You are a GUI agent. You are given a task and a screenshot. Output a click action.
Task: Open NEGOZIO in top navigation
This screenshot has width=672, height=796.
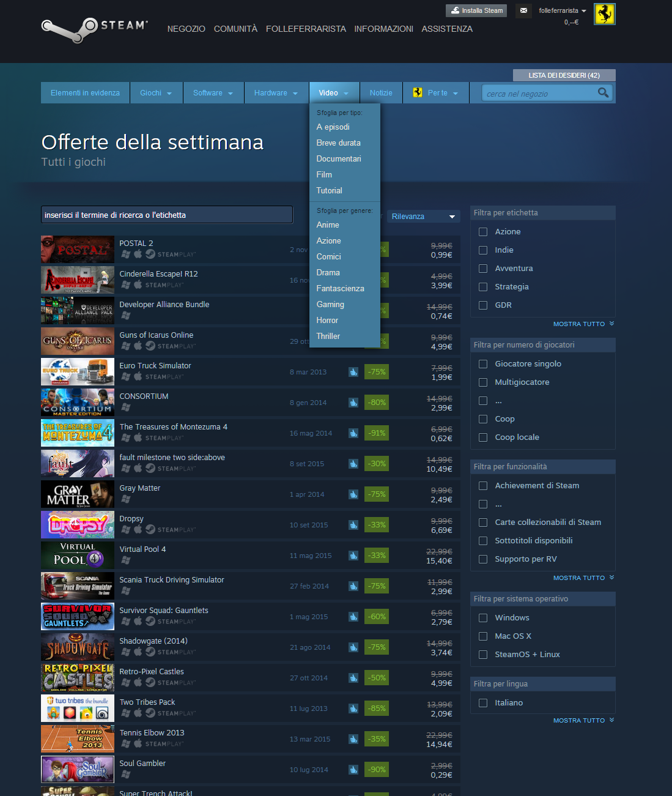pyautogui.click(x=186, y=29)
